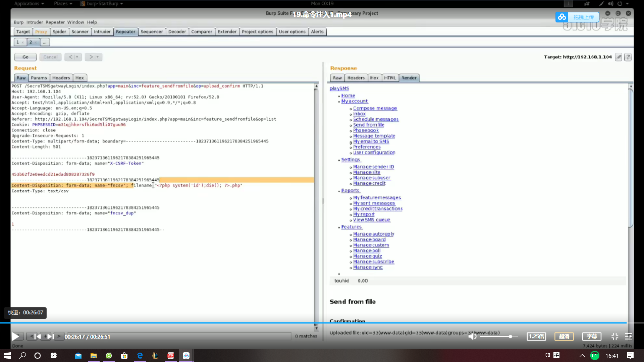Open League of Legends taskbar icon
644x362 pixels.
pyautogui.click(x=155, y=356)
